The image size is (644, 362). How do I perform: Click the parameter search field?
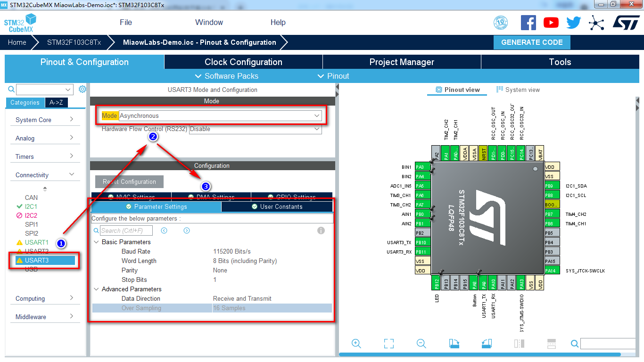point(126,230)
